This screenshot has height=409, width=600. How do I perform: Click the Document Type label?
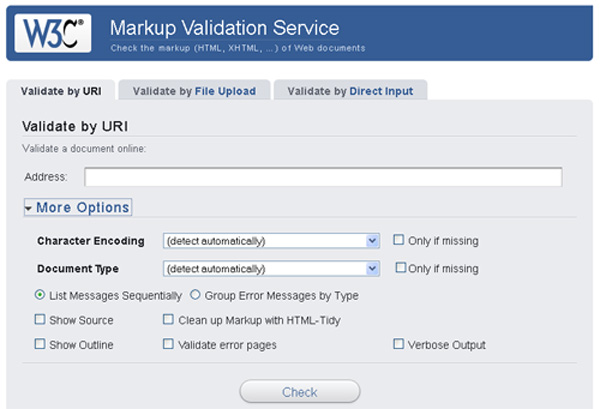[x=78, y=269]
